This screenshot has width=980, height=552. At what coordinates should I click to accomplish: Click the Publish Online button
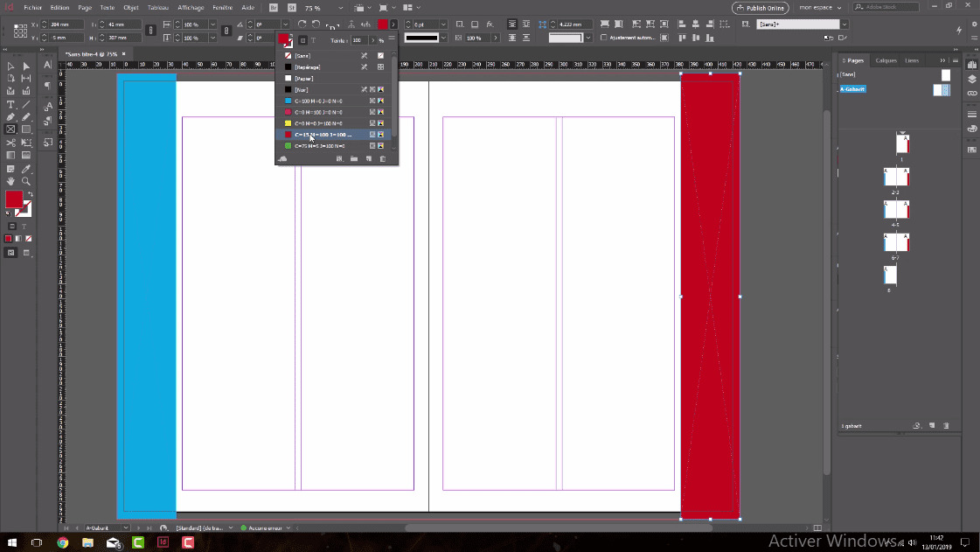point(761,7)
